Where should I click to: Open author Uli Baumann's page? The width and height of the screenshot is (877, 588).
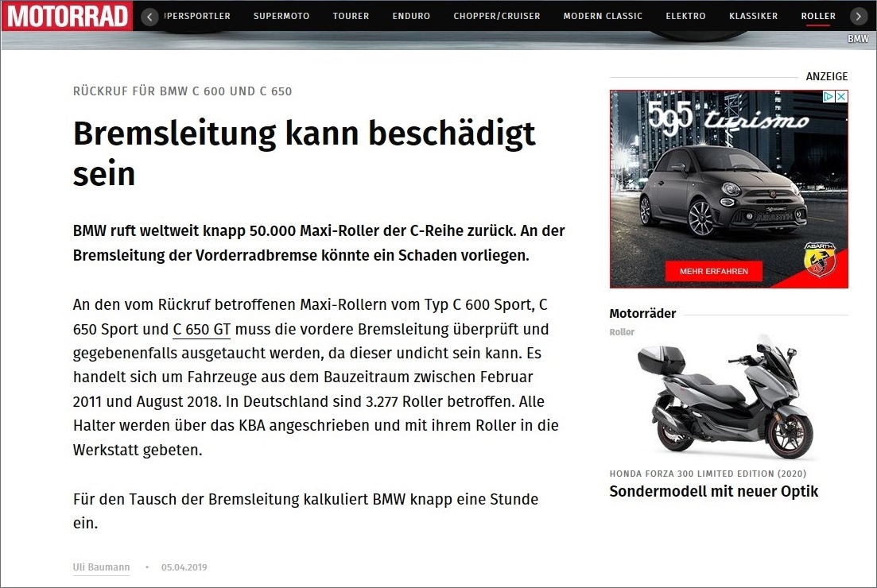click(x=101, y=567)
